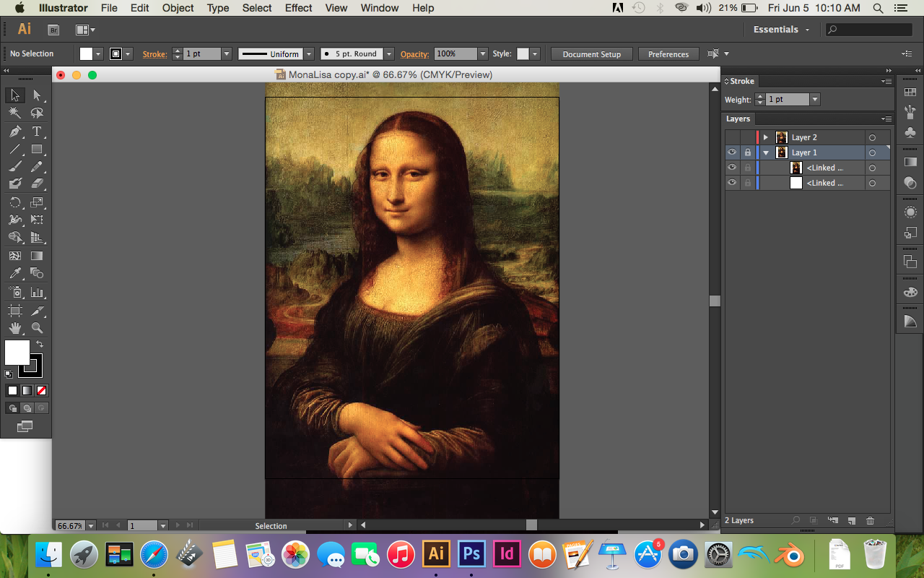Viewport: 924px width, 578px height.
Task: Open Uniform variable width profile dropdown
Action: [309, 54]
